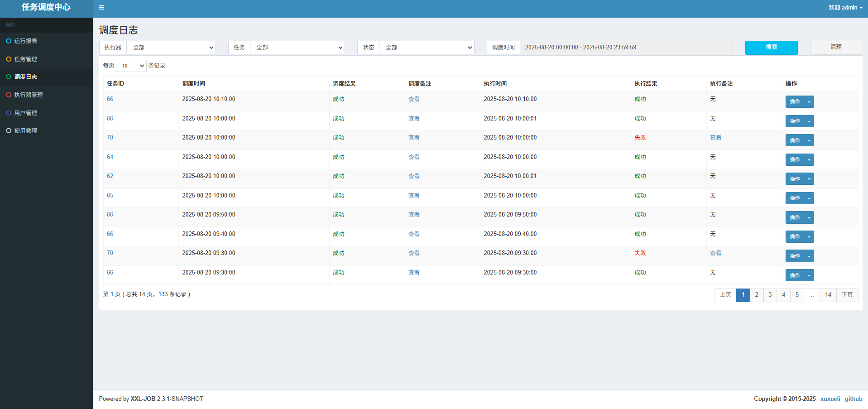Open github footer link

[x=854, y=399]
